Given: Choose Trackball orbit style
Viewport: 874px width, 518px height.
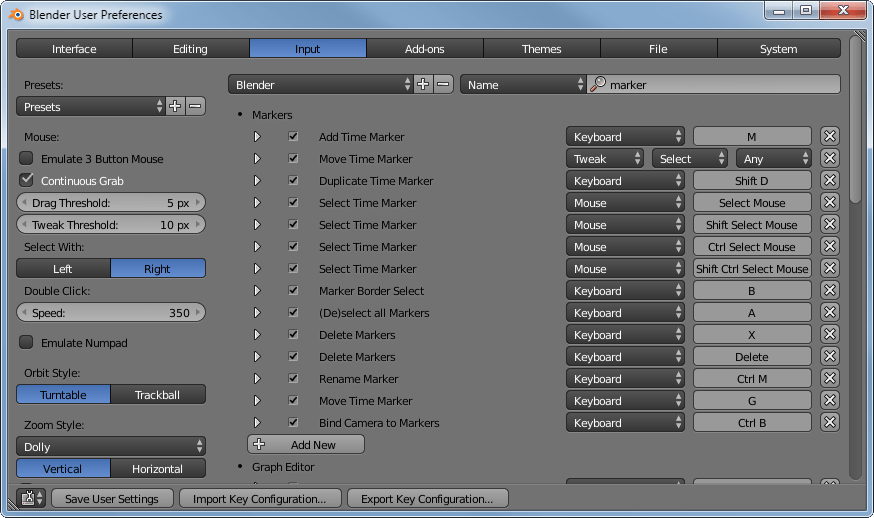Looking at the screenshot, I should 158,395.
